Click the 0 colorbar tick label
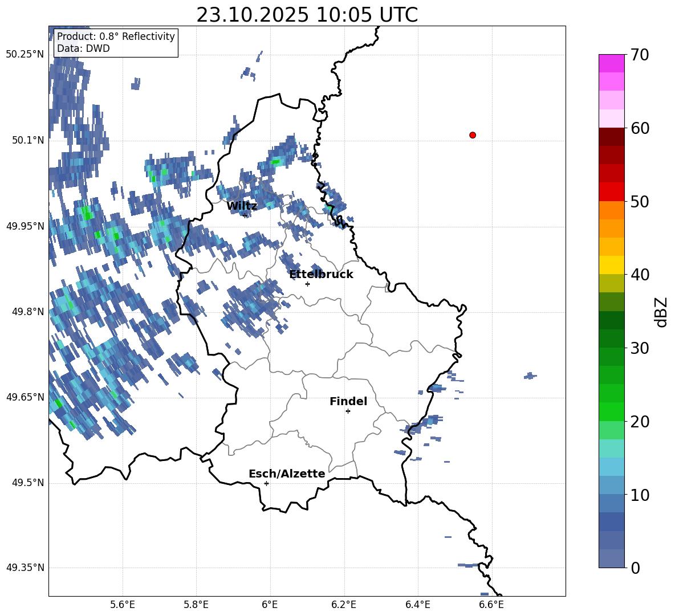Screen dimensions: 675x616 tap(635, 568)
